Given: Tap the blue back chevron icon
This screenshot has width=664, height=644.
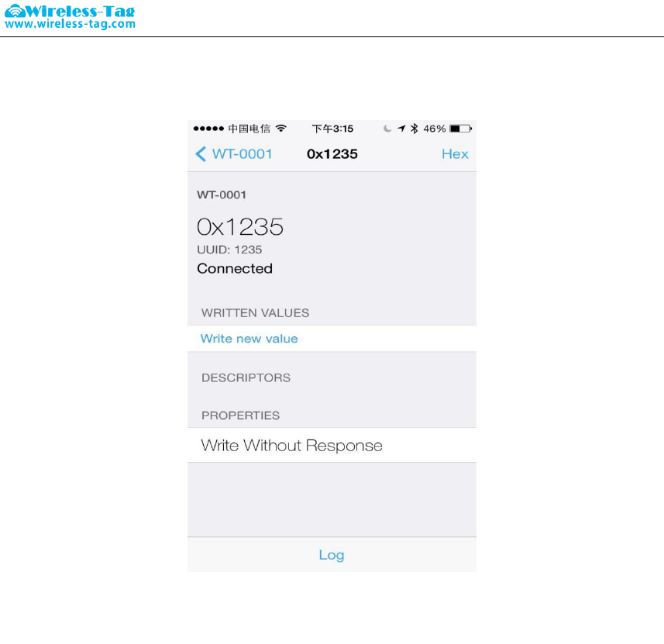Looking at the screenshot, I should click(201, 153).
